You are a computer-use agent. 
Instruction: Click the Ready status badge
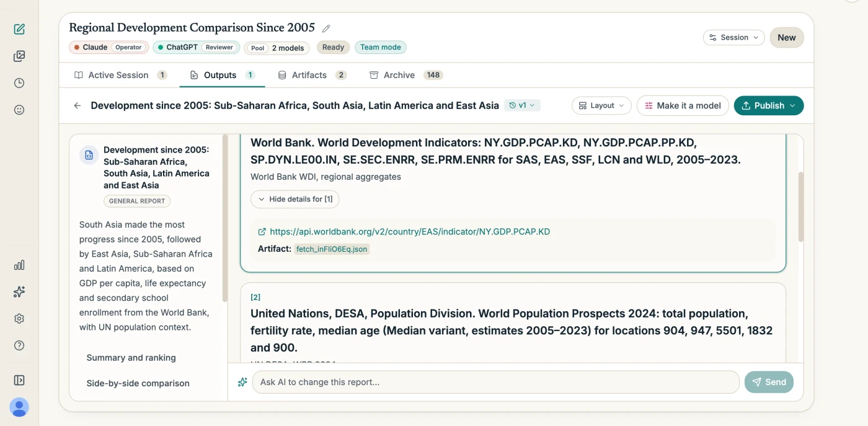point(334,47)
